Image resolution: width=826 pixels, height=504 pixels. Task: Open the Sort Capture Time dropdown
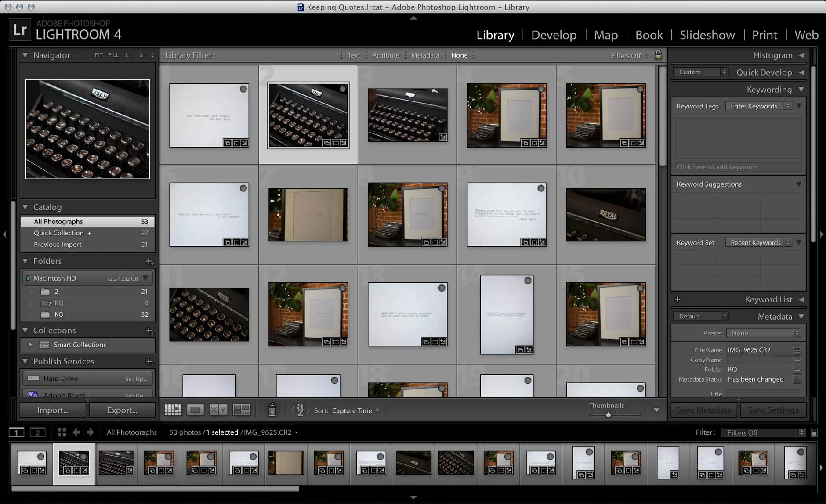(x=355, y=410)
